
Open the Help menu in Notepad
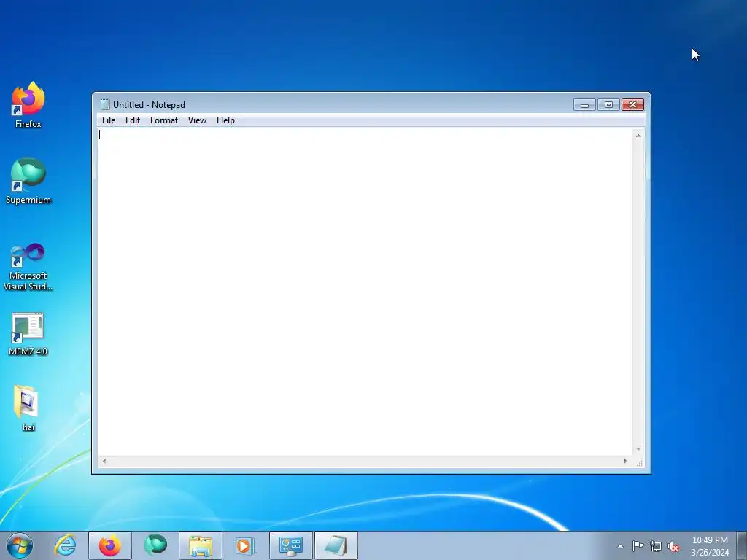coord(225,120)
